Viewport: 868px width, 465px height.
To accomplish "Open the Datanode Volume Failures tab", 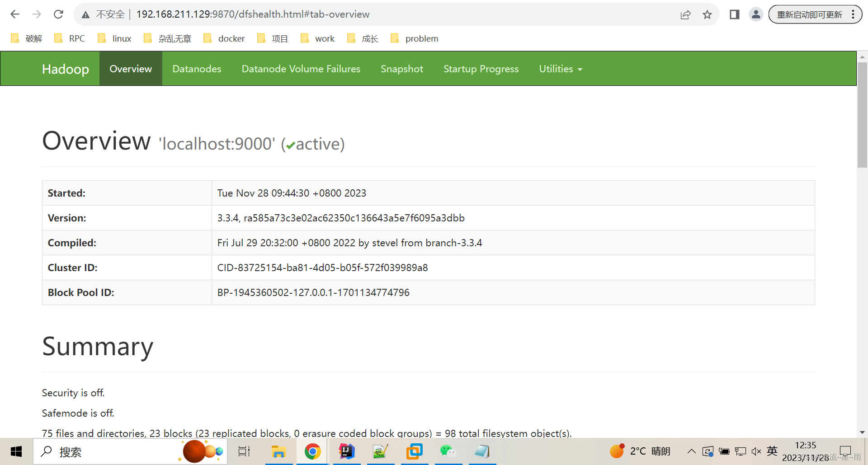I will pos(301,69).
